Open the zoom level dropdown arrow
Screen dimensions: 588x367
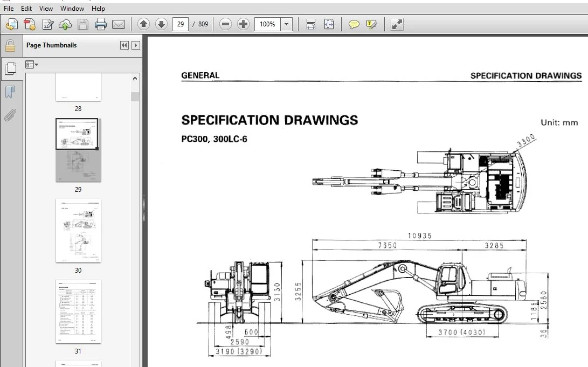[287, 24]
